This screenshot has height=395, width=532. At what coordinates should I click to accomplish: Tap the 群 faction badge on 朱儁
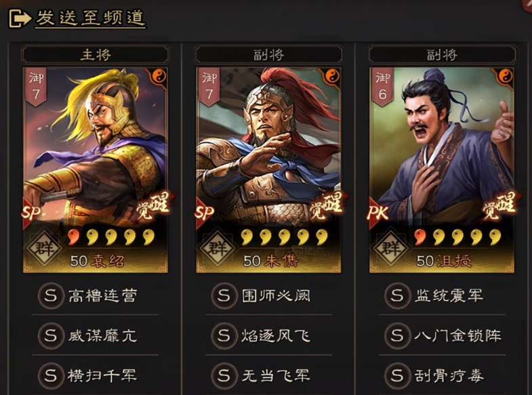pos(218,249)
